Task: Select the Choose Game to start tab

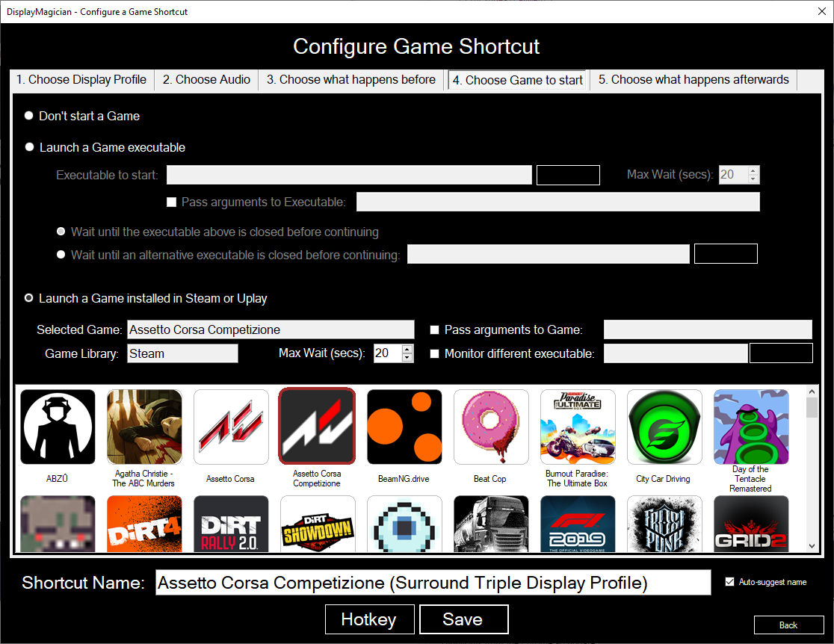Action: coord(518,80)
